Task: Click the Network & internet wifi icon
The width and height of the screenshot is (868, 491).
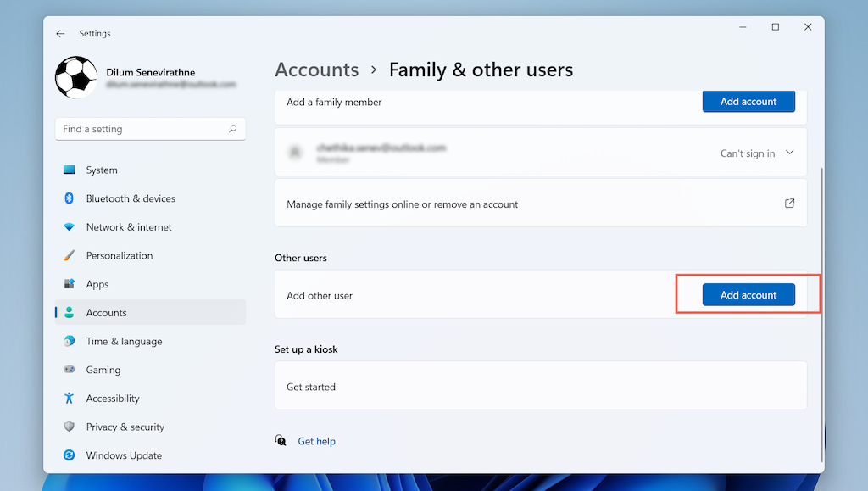Action: point(70,227)
